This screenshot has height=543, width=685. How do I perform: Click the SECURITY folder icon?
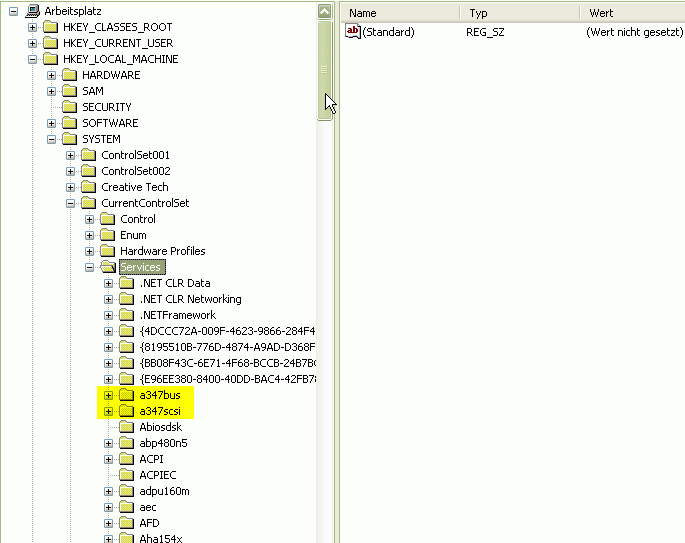69,107
